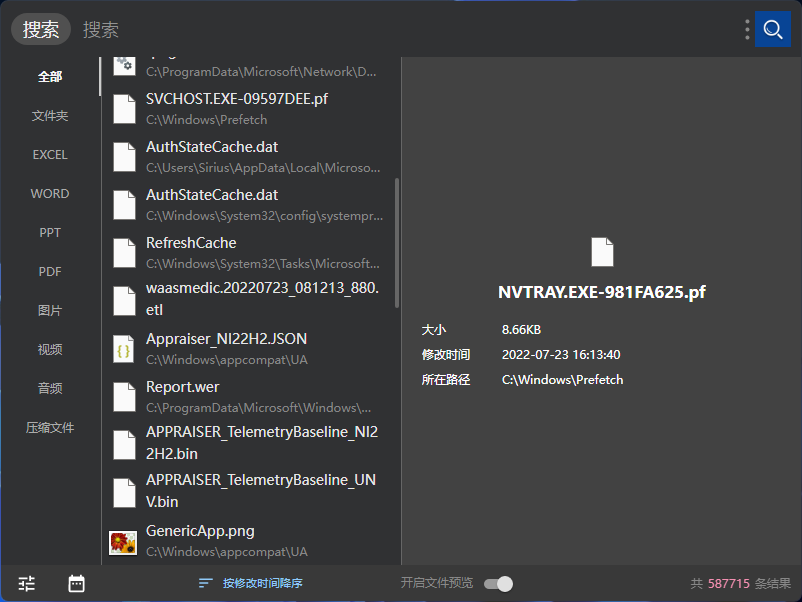Screen dimensions: 802x602
Task: Click the 搜索 input field
Action: [x=399, y=30]
